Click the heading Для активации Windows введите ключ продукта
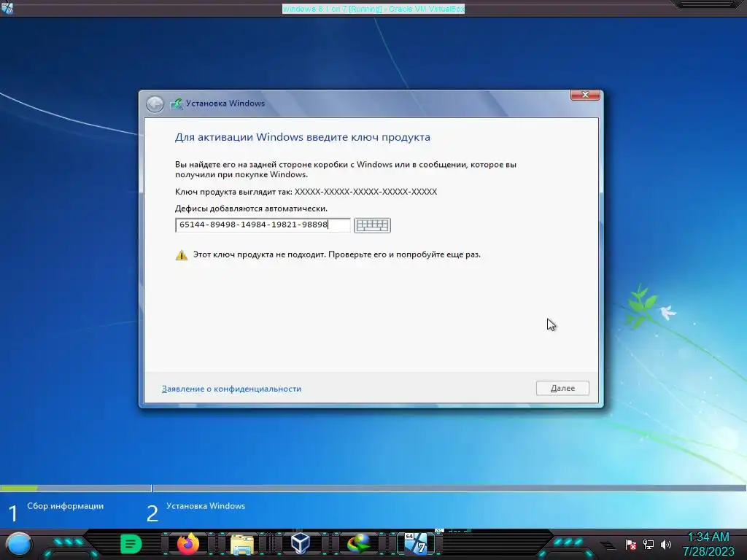Screen dimensions: 747x560 tap(303, 137)
